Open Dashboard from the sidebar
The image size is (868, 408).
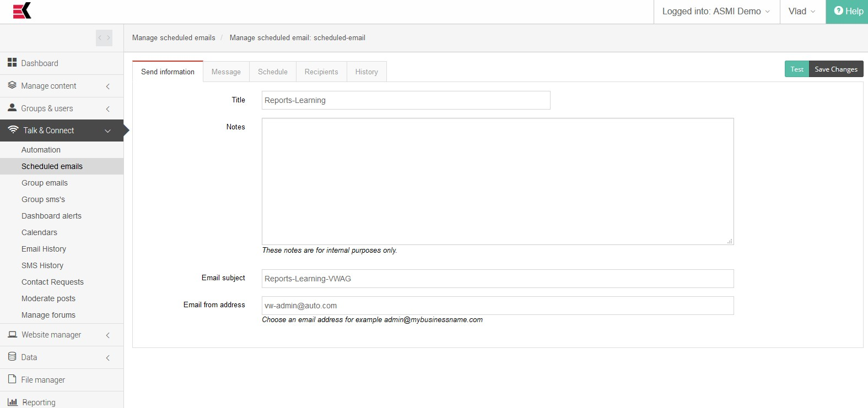click(x=62, y=63)
